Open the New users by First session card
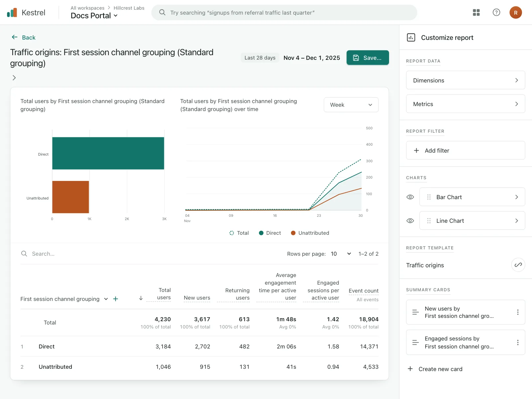Screen dimensions: 532x399 pyautogui.click(x=465, y=312)
